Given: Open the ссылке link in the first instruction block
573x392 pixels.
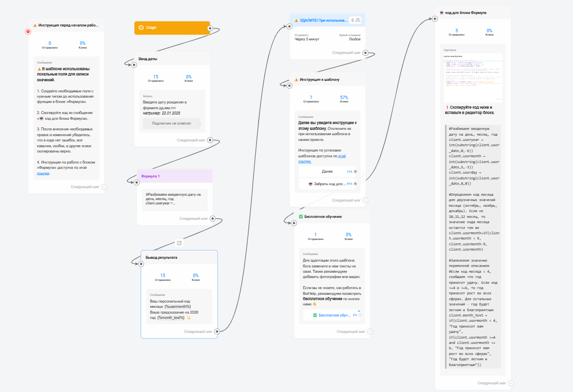Looking at the screenshot, I should tap(43, 173).
